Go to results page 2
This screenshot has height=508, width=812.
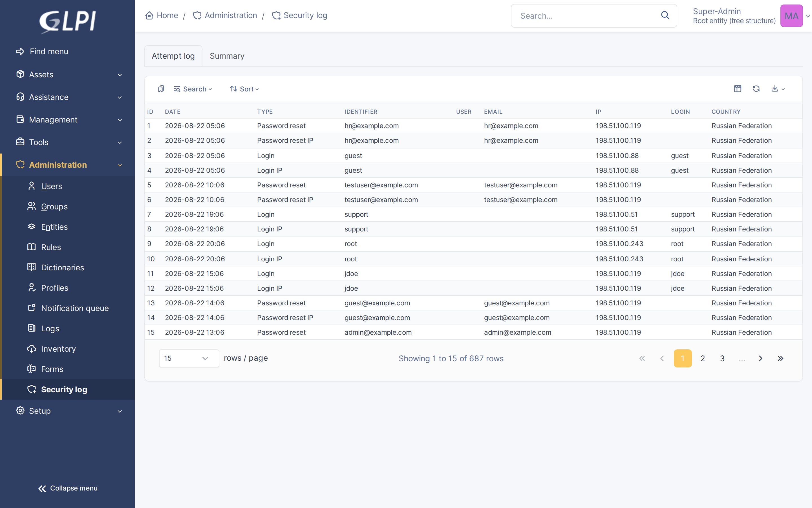pos(703,358)
